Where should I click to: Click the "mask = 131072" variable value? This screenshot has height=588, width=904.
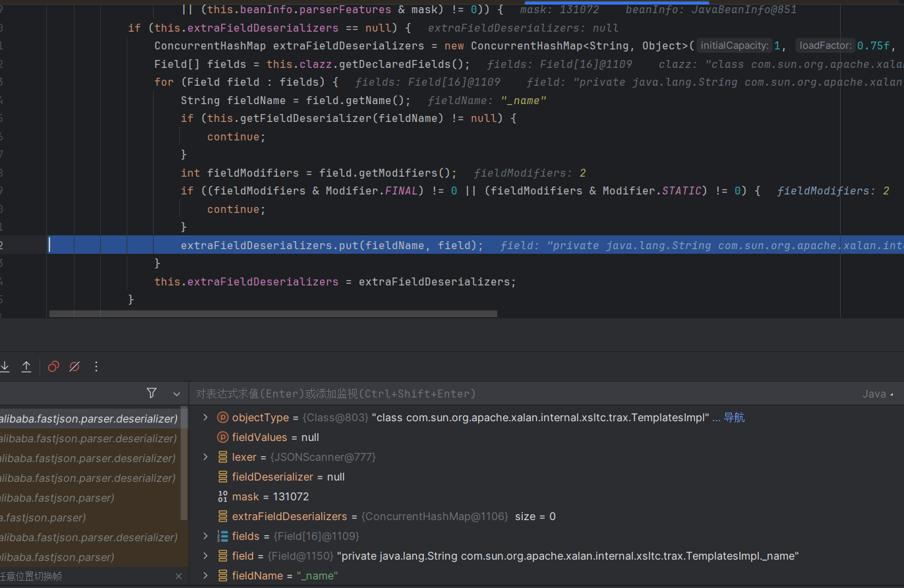[x=270, y=496]
